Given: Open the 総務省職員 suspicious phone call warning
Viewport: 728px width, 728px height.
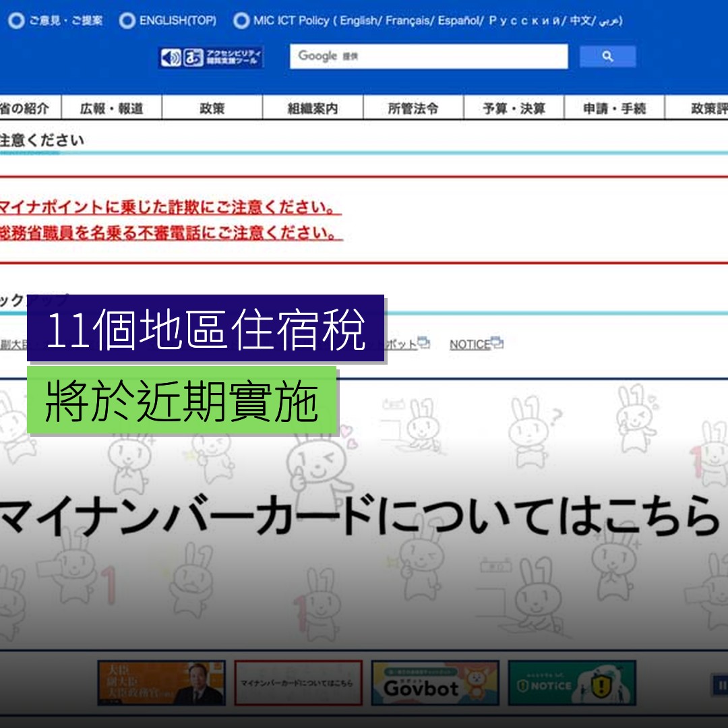Looking at the screenshot, I should [169, 234].
